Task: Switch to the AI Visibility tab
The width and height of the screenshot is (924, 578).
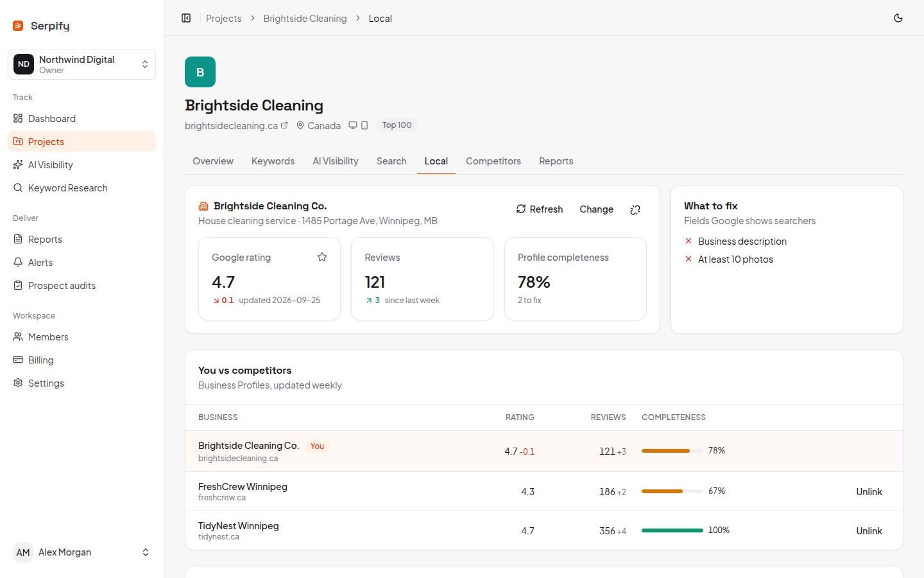Action: (336, 161)
